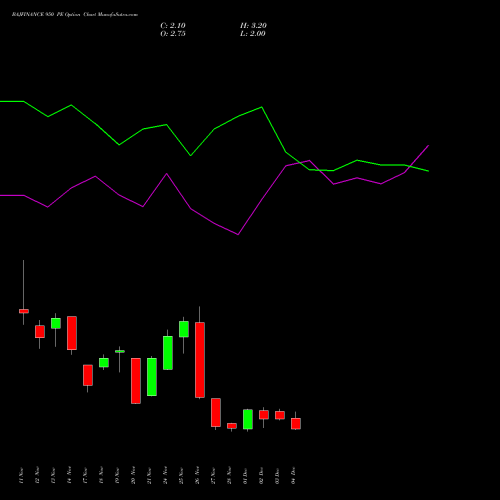Viewport: 500px width, 500px height.
Task: Click the purple indicator line's lowest trough
Action: tap(238, 235)
